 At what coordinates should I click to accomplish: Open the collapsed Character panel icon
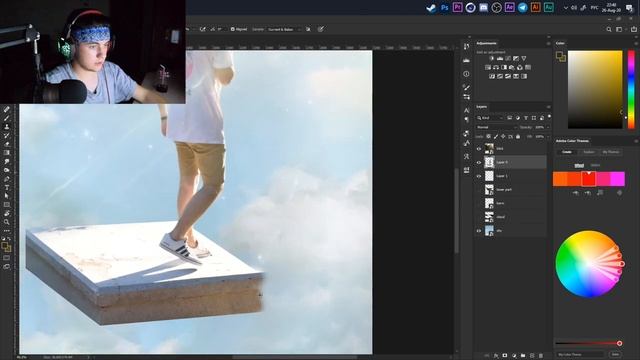click(466, 110)
